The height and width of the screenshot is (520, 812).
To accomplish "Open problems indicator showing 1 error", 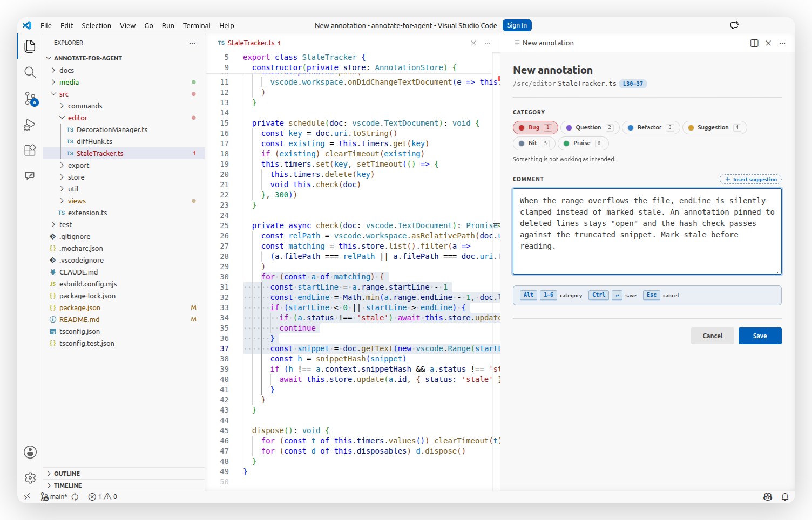I will tap(103, 497).
